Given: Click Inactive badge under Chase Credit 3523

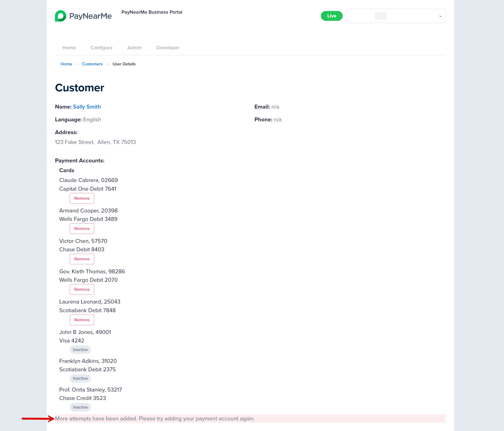Looking at the screenshot, I should click(x=80, y=407).
